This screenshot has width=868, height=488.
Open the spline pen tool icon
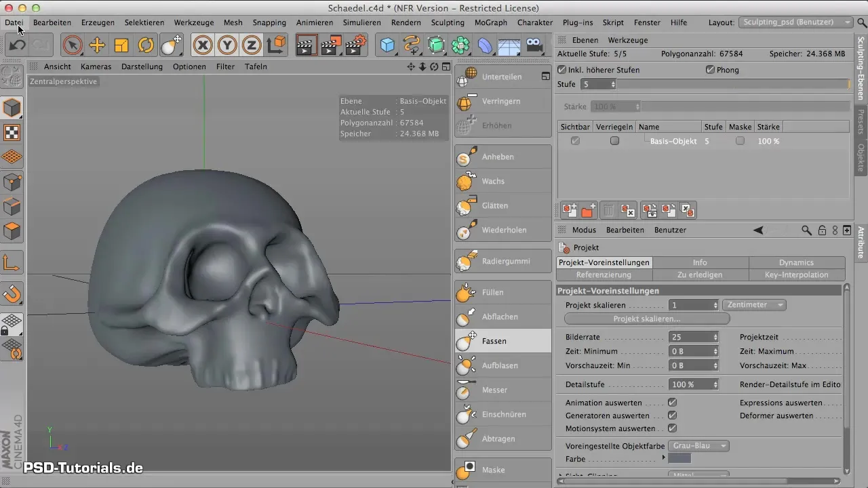[x=412, y=45]
